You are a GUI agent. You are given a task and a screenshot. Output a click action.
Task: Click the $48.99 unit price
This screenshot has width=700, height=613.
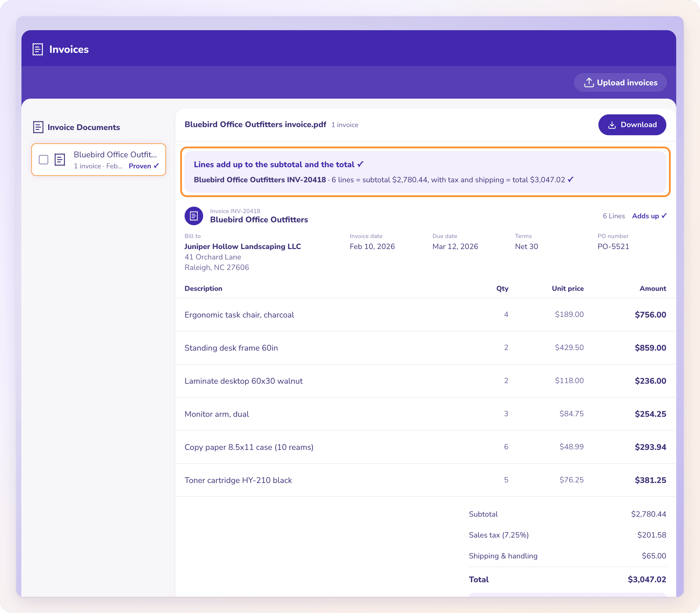(571, 447)
